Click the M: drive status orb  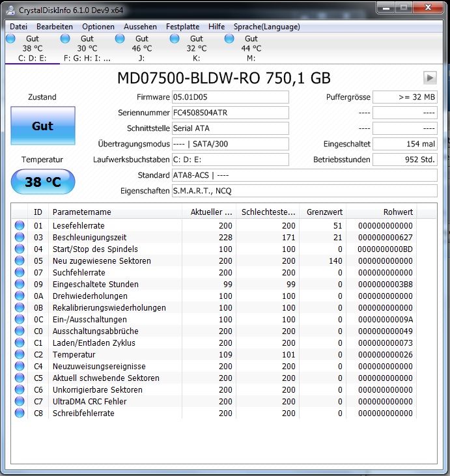tap(230, 39)
